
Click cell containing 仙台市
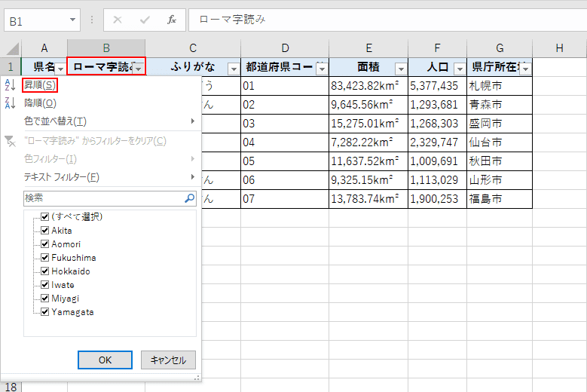[x=500, y=142]
